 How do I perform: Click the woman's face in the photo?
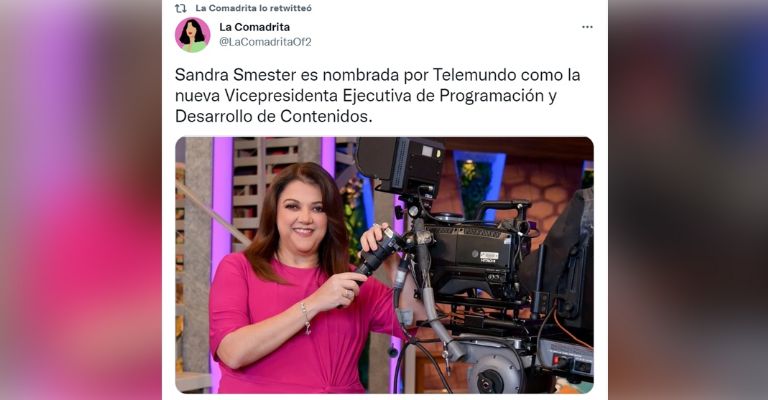click(302, 215)
